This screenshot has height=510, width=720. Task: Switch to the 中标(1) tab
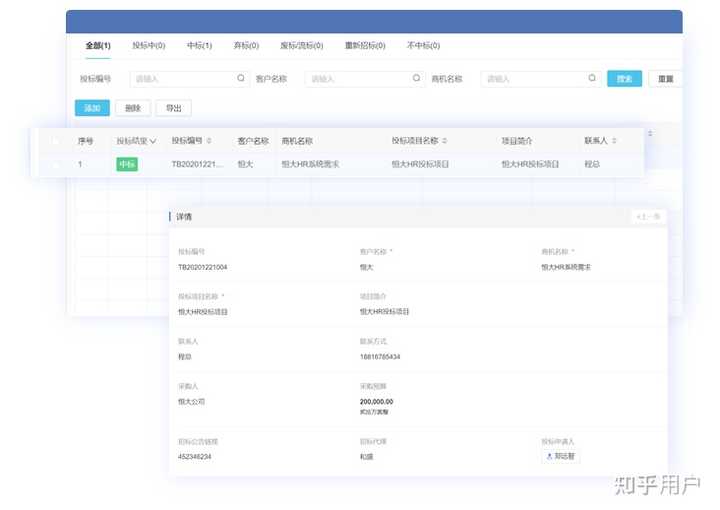pos(199,45)
